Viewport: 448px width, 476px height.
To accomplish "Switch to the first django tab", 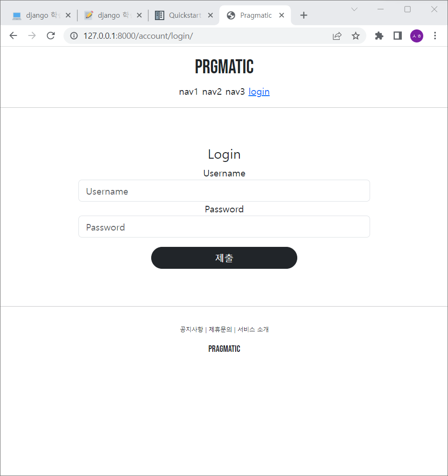I will 40,15.
